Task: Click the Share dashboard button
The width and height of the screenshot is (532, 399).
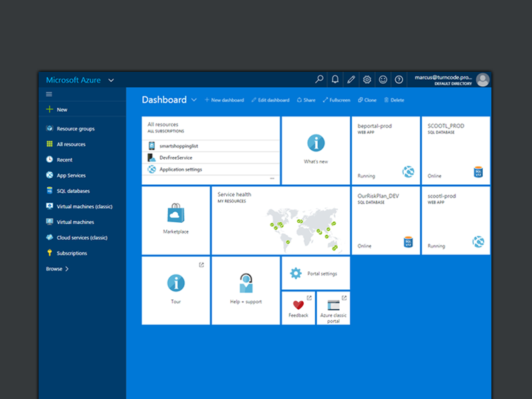Action: pyautogui.click(x=306, y=100)
